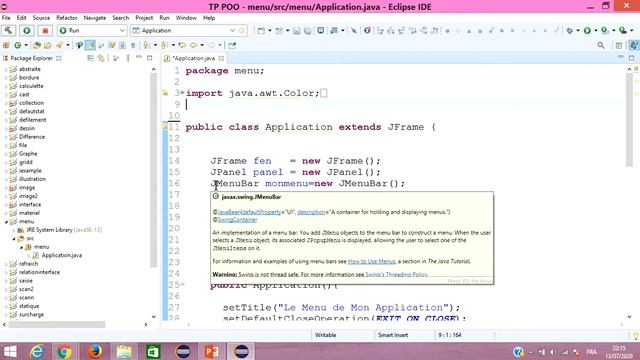Screen dimensions: 640x360
Task: Open the Navigate menu
Action: tap(95, 18)
